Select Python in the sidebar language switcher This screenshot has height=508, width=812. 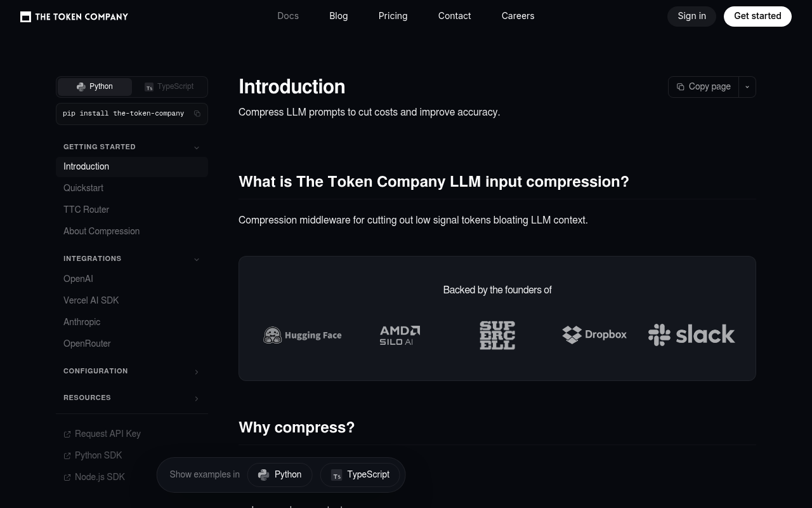click(x=95, y=87)
